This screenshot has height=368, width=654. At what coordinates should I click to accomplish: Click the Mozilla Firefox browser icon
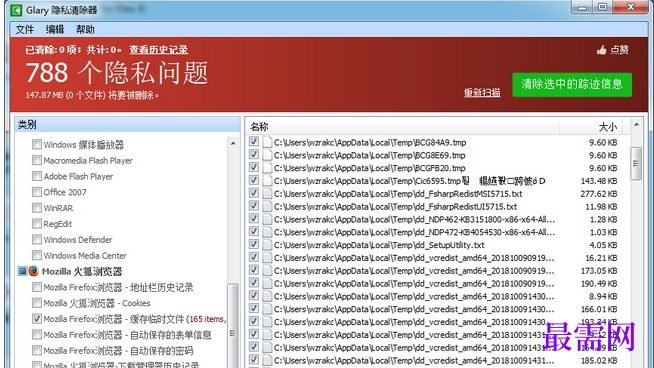(x=34, y=271)
